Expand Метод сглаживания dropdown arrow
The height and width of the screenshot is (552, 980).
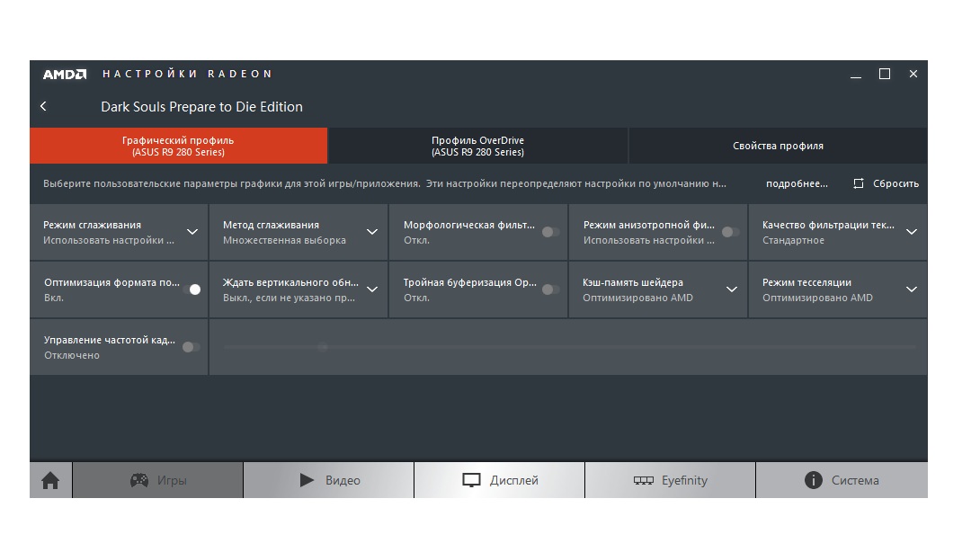(372, 232)
